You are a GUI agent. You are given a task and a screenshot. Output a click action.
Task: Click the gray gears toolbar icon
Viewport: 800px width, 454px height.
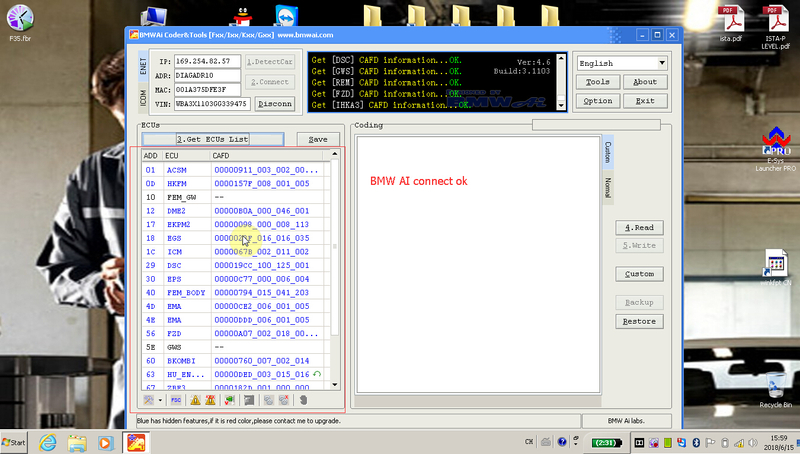point(268,400)
